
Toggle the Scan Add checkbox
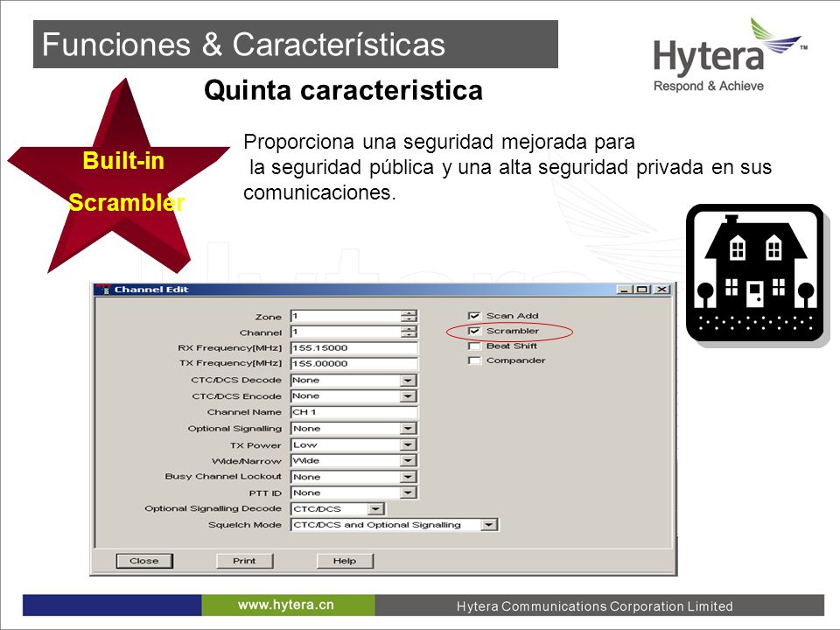[x=474, y=316]
